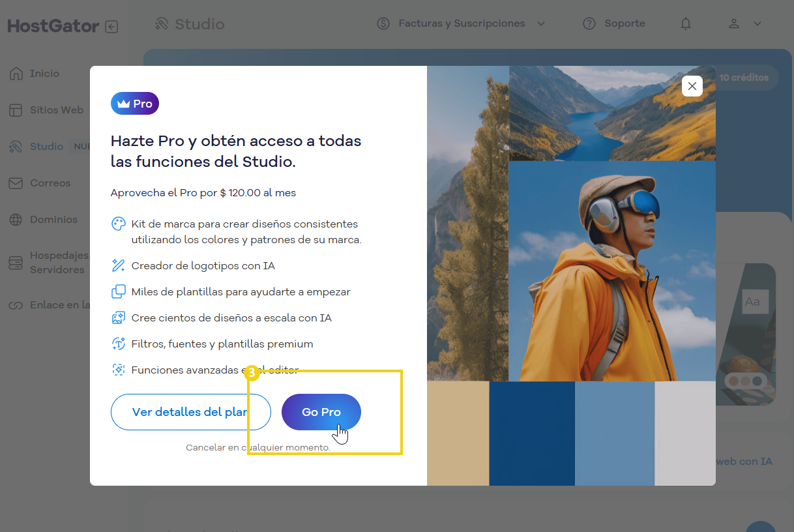The image size is (794, 532).
Task: Click 'Cancelar en cualquier momento' text
Action: 258,448
